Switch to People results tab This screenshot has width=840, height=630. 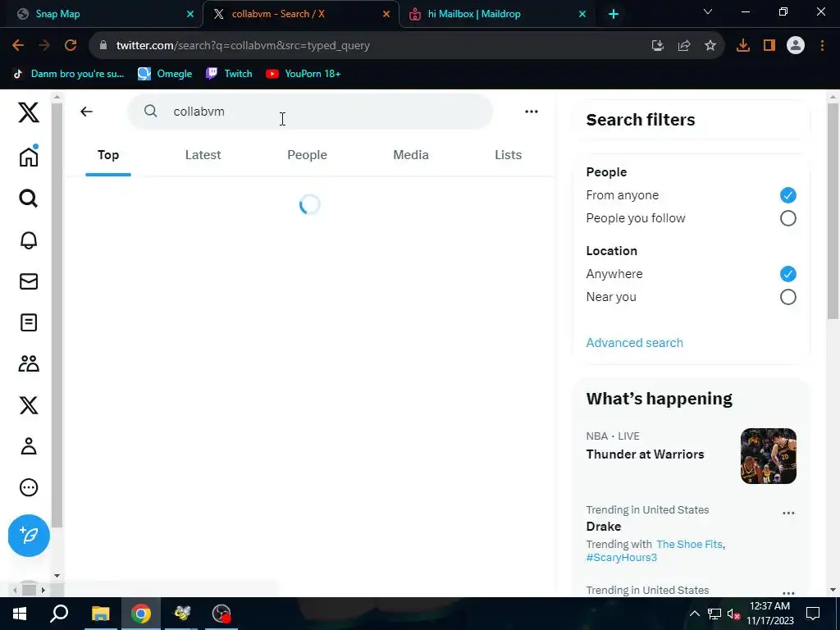[x=307, y=155]
